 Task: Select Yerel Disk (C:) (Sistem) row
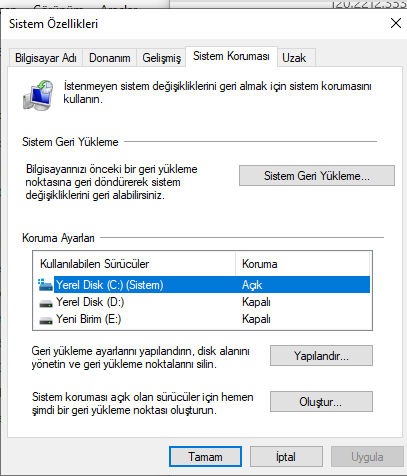(x=204, y=285)
